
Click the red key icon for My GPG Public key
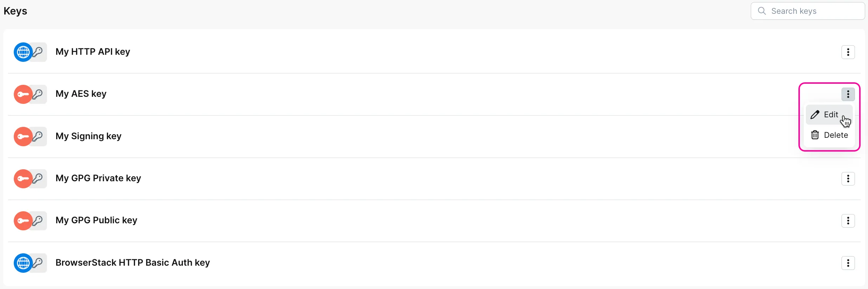click(x=23, y=221)
